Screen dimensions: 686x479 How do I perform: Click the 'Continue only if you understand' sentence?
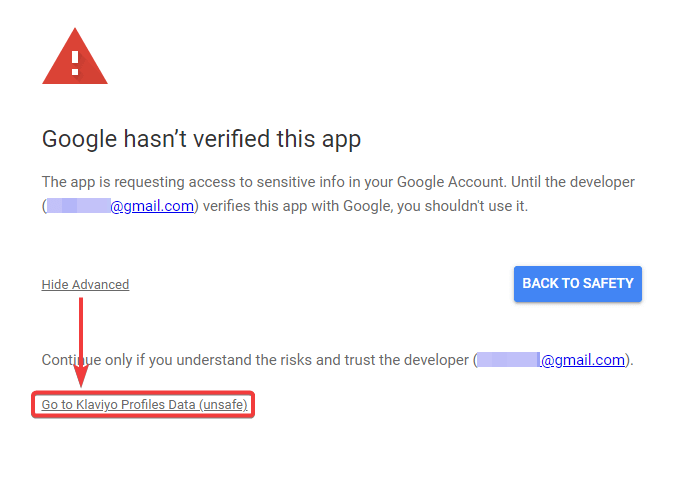coord(338,360)
